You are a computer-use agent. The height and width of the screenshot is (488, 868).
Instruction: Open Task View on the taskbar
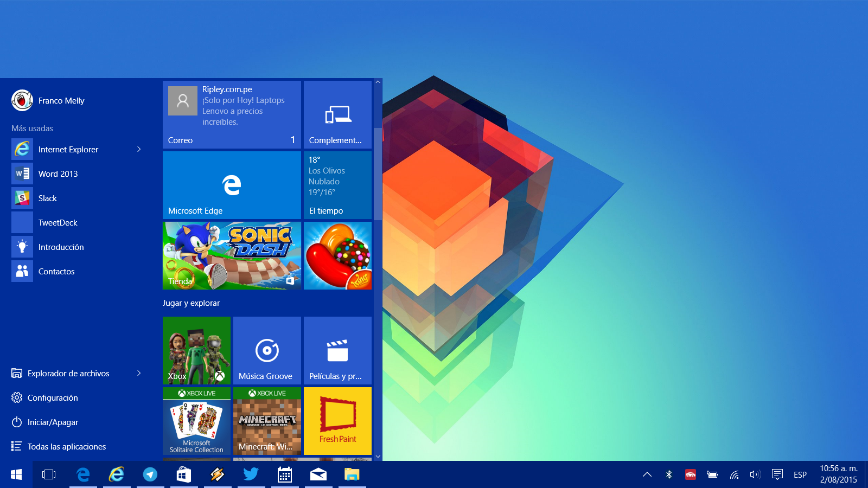pos(49,474)
